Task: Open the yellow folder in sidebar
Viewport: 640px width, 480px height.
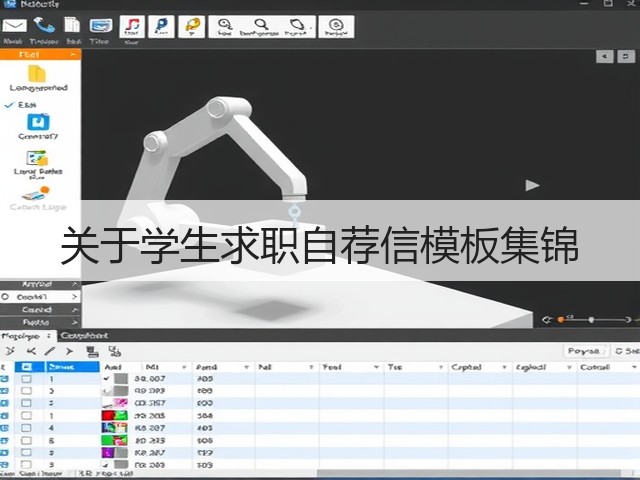Action: click(x=37, y=74)
